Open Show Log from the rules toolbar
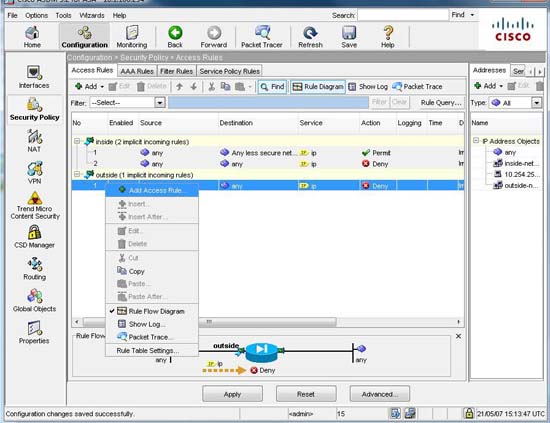550x423 pixels. pos(368,87)
